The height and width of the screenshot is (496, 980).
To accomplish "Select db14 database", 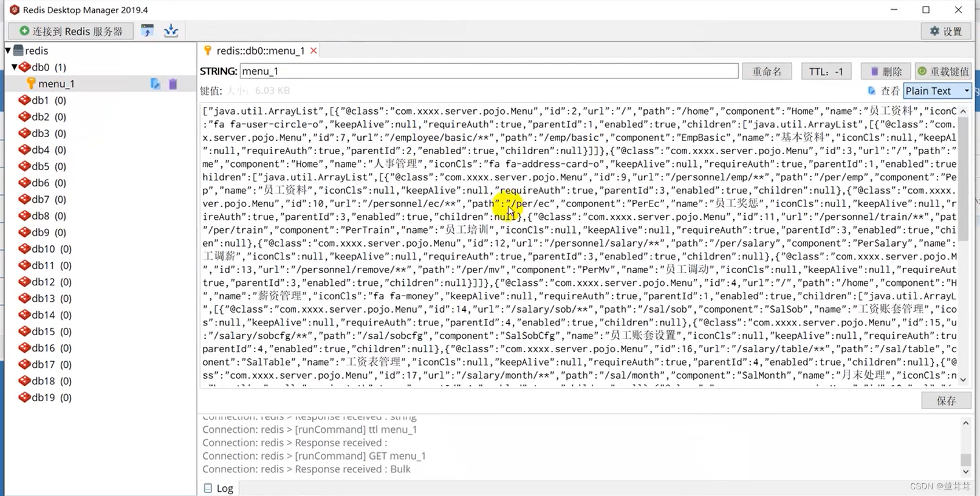I will [52, 314].
